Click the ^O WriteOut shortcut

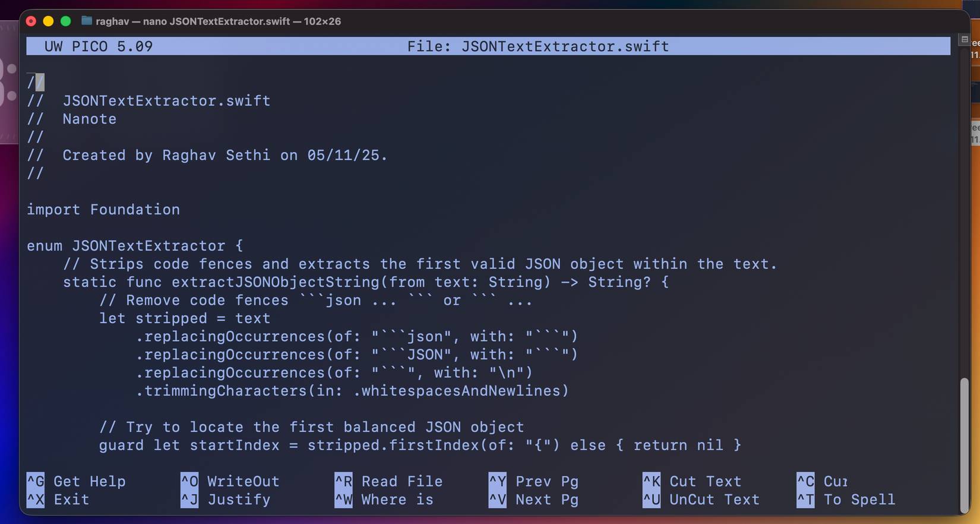[x=230, y=481]
